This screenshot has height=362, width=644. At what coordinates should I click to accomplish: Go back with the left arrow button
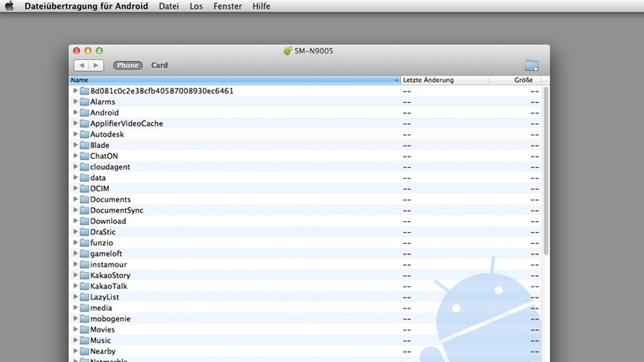81,65
